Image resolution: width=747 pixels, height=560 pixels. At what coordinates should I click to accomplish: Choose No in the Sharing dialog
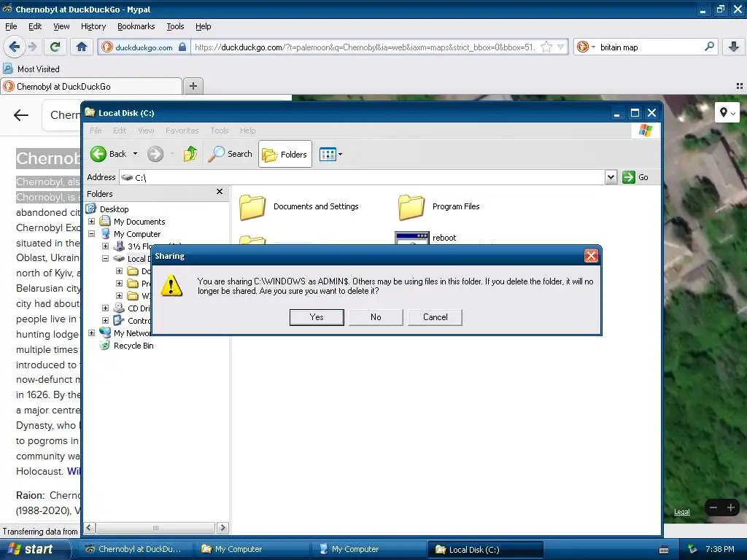[x=376, y=317]
